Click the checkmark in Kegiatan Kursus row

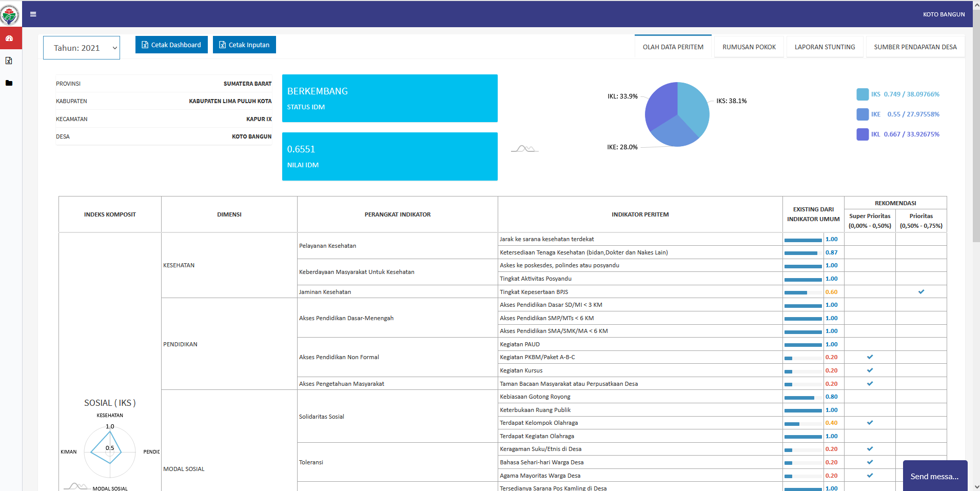(870, 370)
